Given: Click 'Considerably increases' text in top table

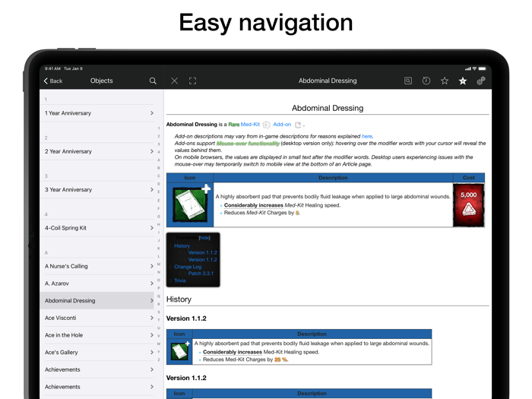Looking at the screenshot, I should [253, 205].
